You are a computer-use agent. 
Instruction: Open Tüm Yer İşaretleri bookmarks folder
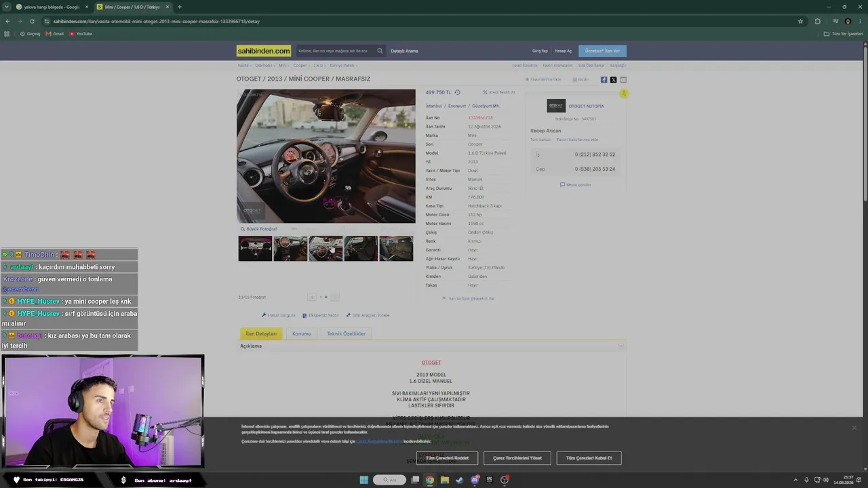tap(844, 34)
